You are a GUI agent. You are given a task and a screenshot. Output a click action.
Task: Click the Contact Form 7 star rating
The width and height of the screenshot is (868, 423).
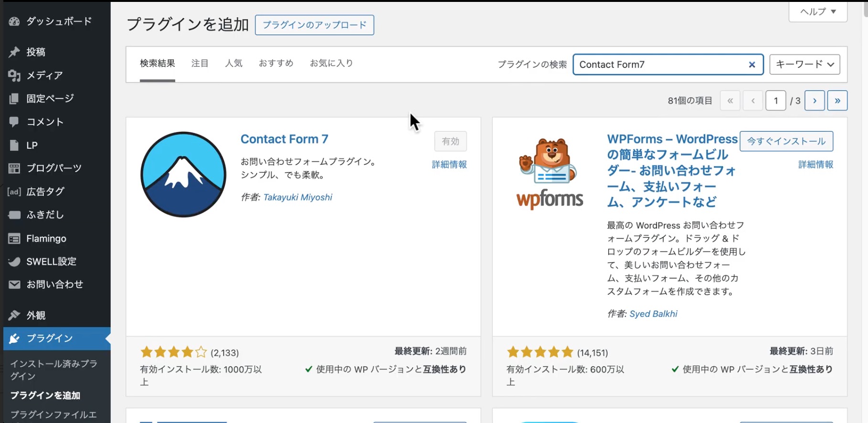click(174, 352)
